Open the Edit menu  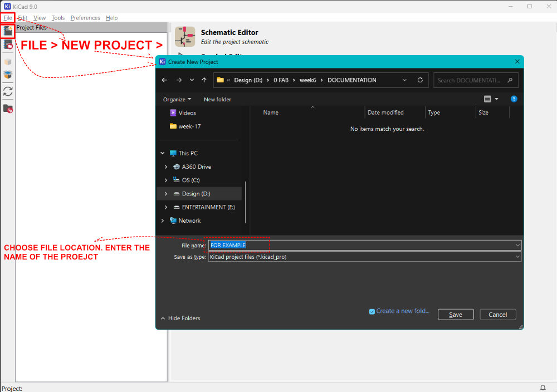point(23,18)
